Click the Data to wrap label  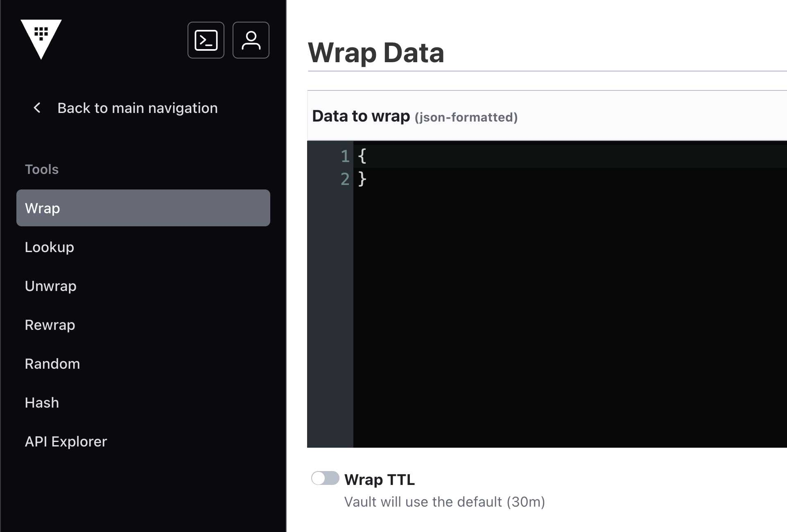(361, 116)
